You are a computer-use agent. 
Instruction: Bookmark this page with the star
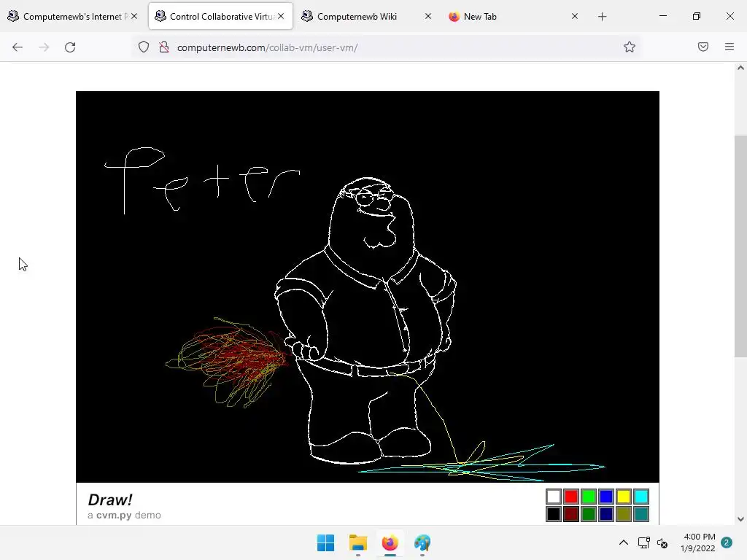[x=630, y=47]
